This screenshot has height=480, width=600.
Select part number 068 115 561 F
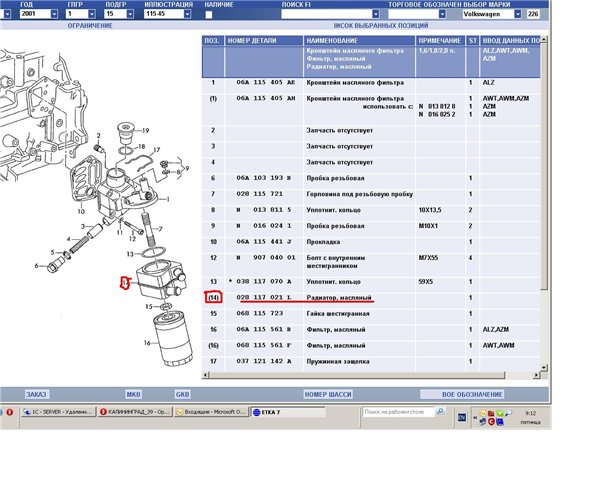263,345
